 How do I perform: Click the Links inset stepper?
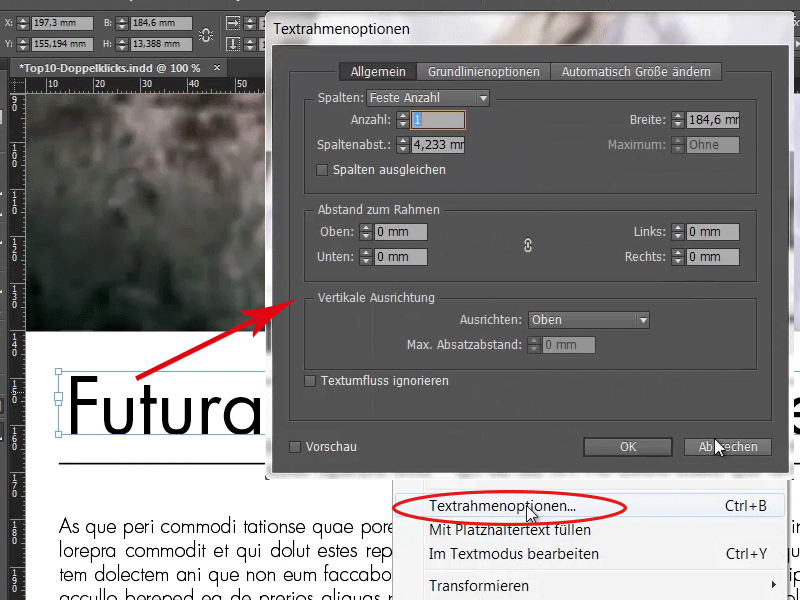(678, 232)
